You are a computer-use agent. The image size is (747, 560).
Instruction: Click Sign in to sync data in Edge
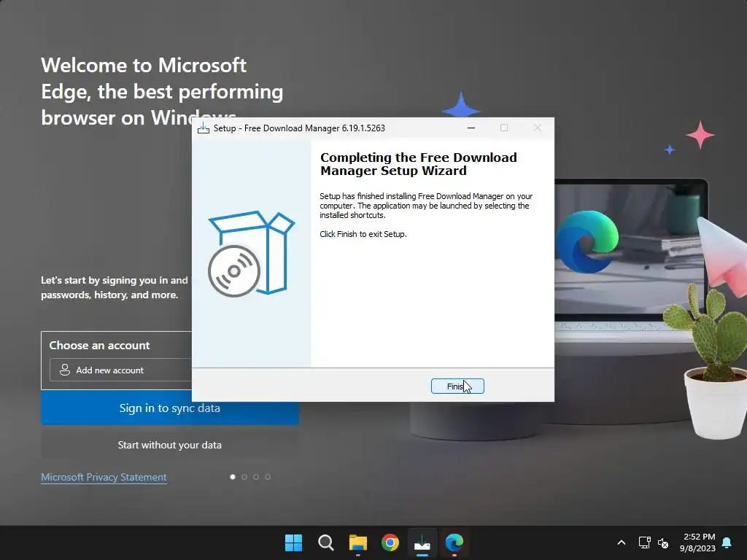(169, 408)
